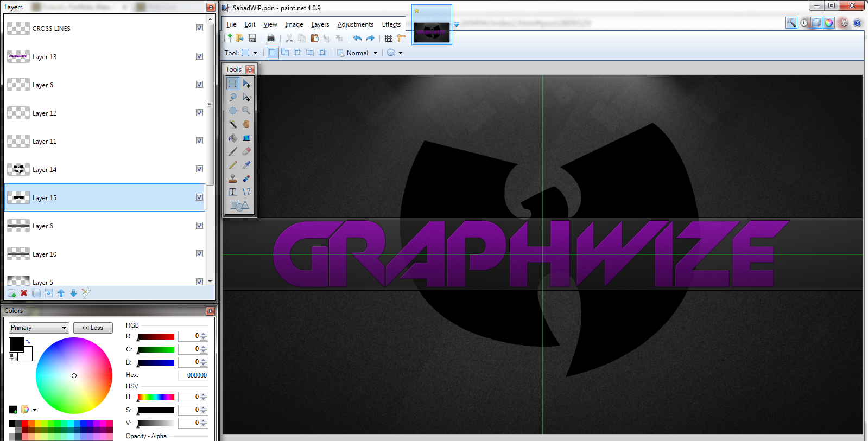Move the layer up with blue arrow
This screenshot has width=868, height=441.
[61, 293]
